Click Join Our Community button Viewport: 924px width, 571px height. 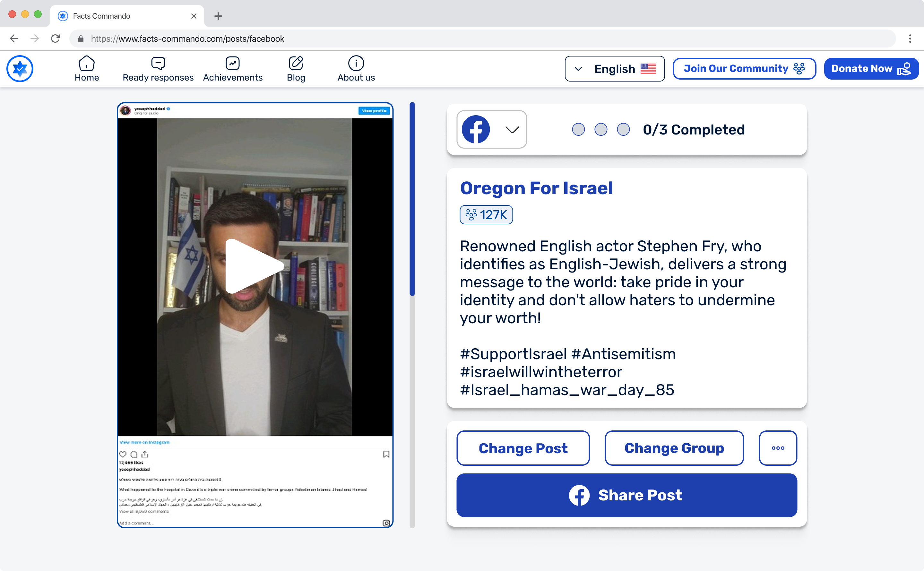click(744, 69)
